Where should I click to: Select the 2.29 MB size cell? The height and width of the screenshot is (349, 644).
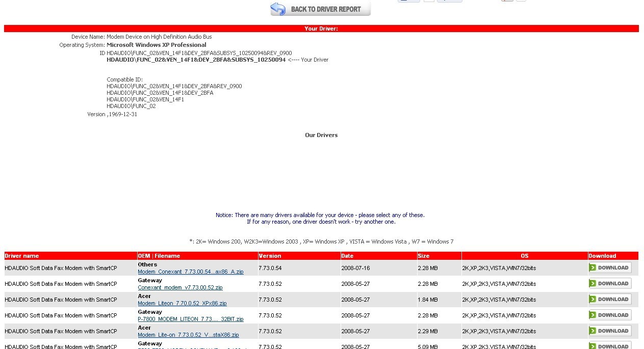tap(427, 331)
